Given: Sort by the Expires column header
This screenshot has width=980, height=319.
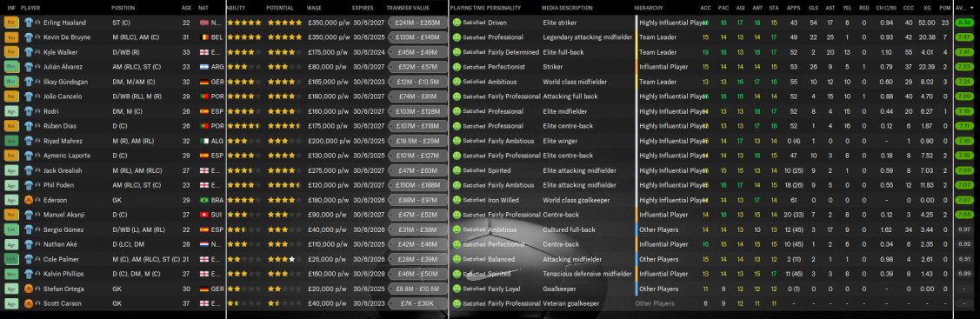Looking at the screenshot, I should point(363,8).
